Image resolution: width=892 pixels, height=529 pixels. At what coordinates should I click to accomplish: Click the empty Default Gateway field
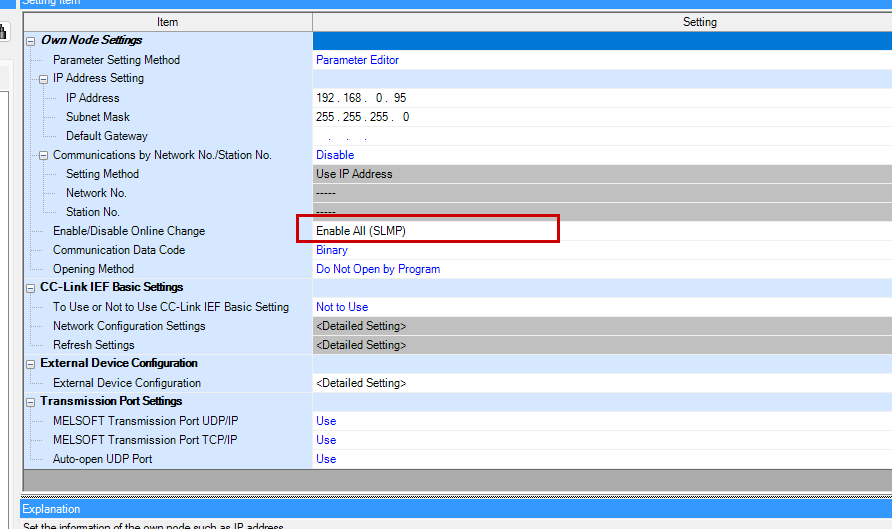pos(362,136)
